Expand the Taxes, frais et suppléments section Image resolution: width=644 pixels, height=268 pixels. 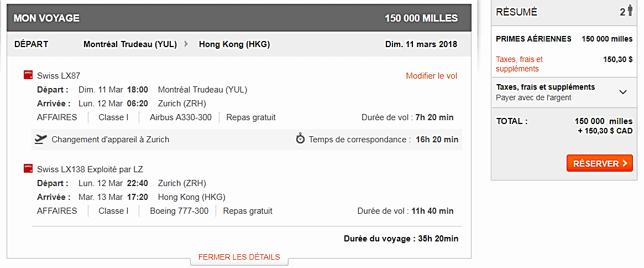click(x=623, y=92)
